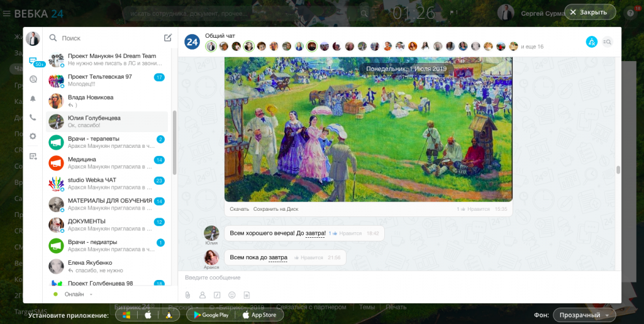Image resolution: width=644 pixels, height=324 pixels.
Task: Click the 18:42 message timestamp
Action: coord(372,233)
